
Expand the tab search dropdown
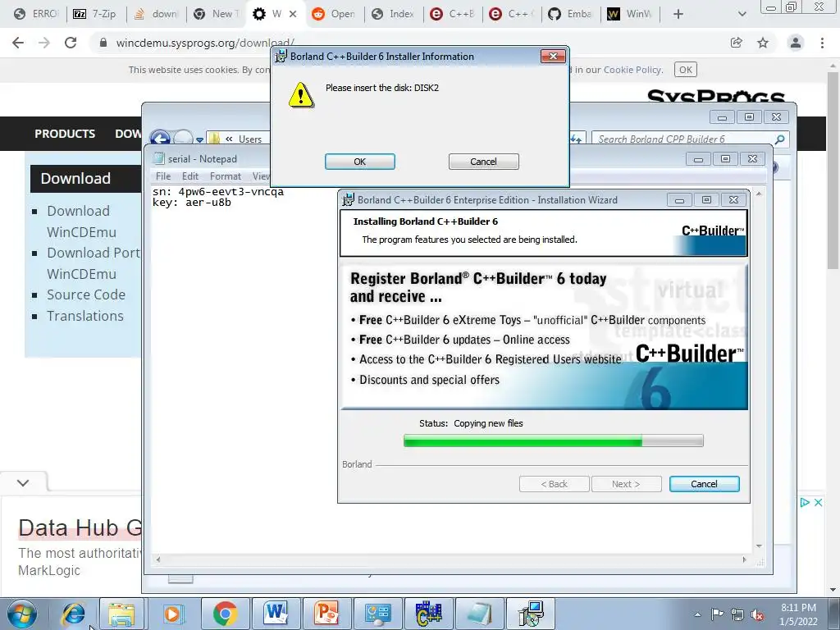pos(742,14)
